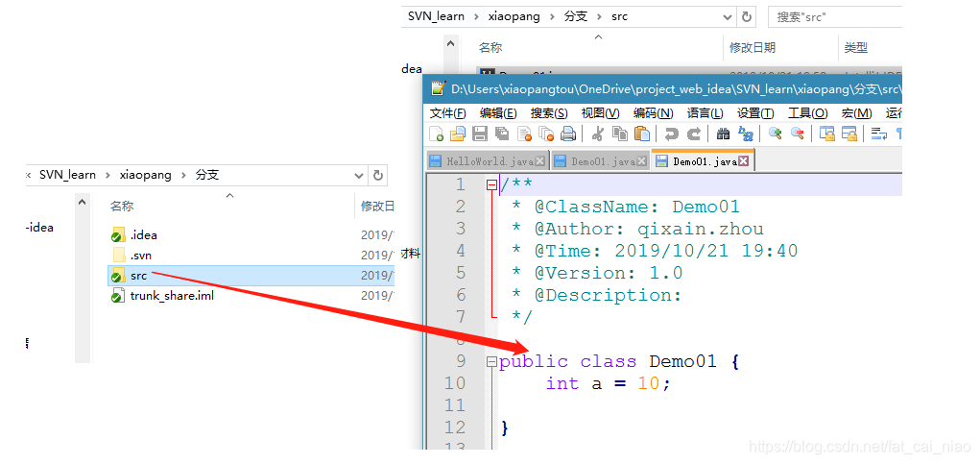Viewport: 980px width, 464px height.
Task: Click the Undo arrow toolbar icon
Action: [671, 134]
